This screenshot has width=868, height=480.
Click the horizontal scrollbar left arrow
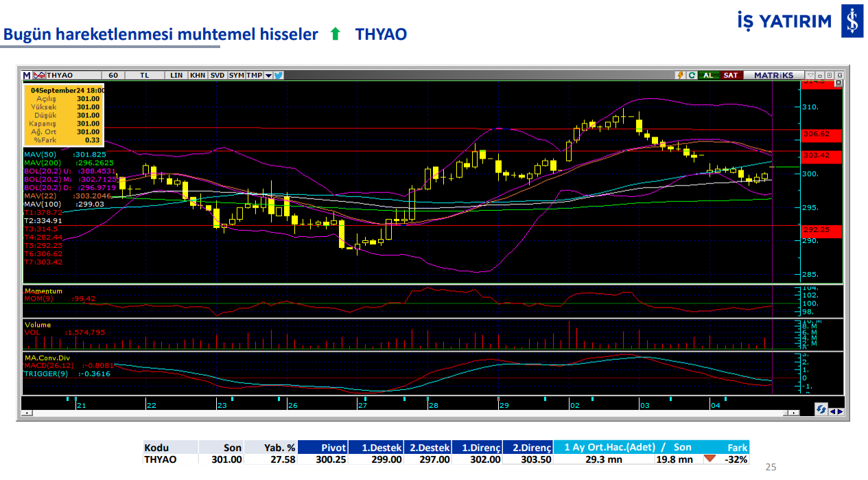click(27, 413)
